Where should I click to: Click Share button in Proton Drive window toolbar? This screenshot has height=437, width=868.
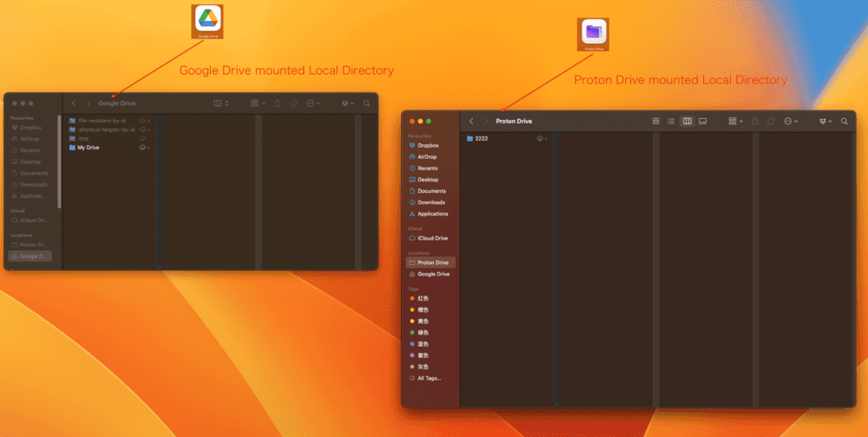click(x=755, y=122)
